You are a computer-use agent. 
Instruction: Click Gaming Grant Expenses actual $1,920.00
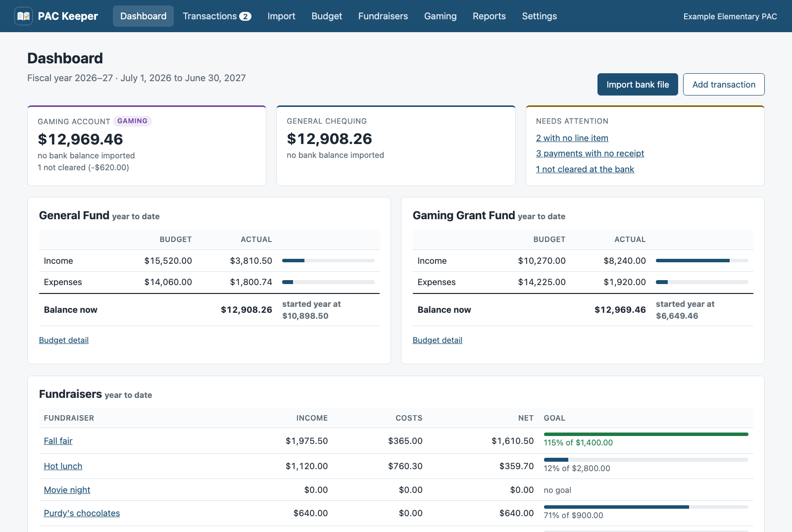point(625,282)
